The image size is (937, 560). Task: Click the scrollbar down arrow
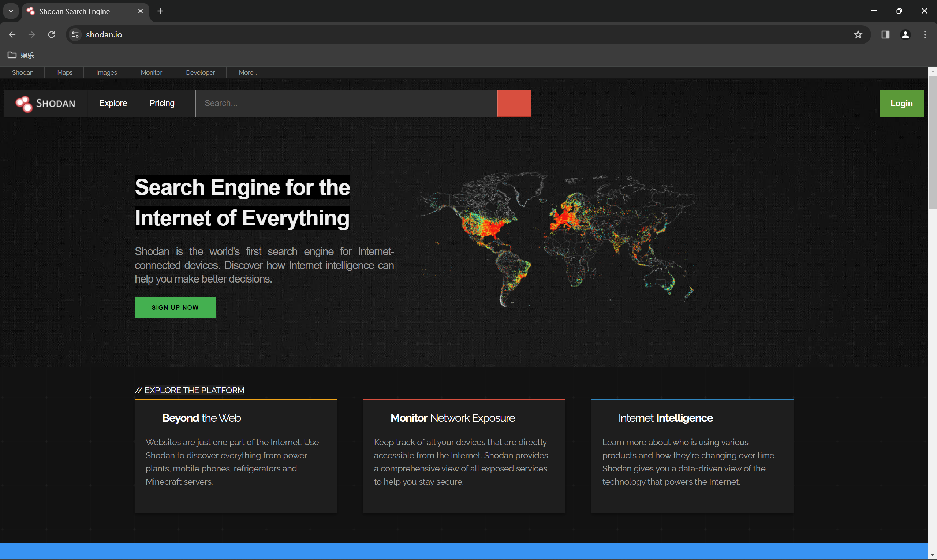pyautogui.click(x=933, y=556)
